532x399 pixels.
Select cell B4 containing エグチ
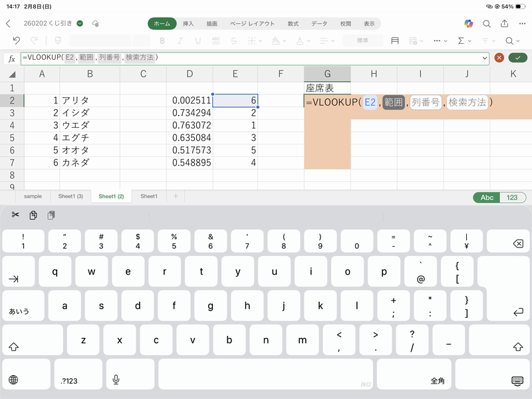[89, 138]
